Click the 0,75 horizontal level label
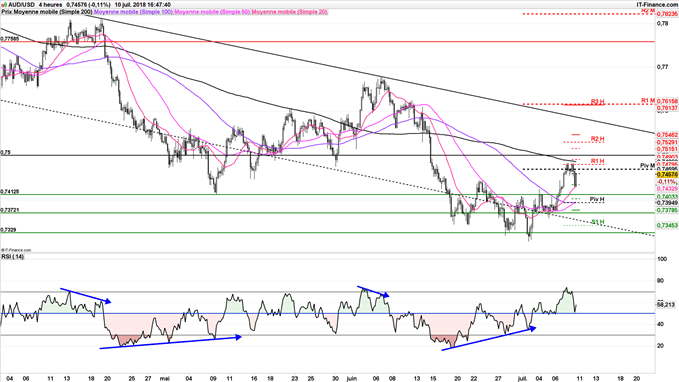 [x=5, y=152]
